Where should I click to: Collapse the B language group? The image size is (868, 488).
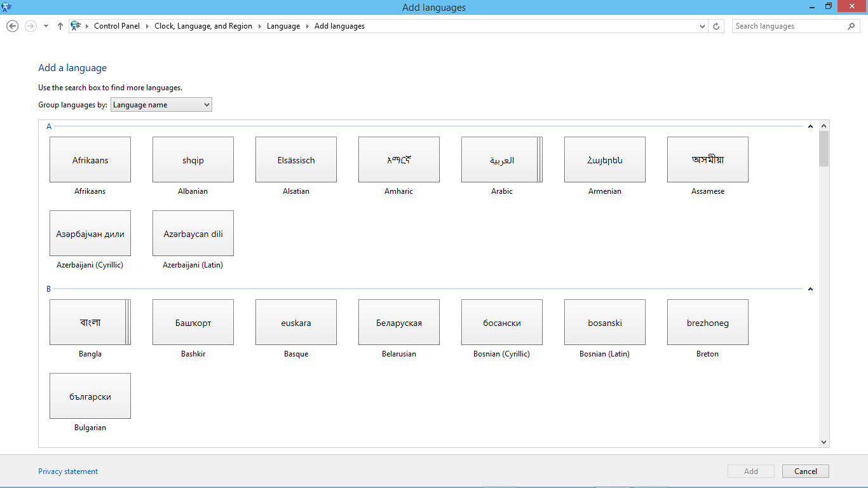tap(810, 289)
